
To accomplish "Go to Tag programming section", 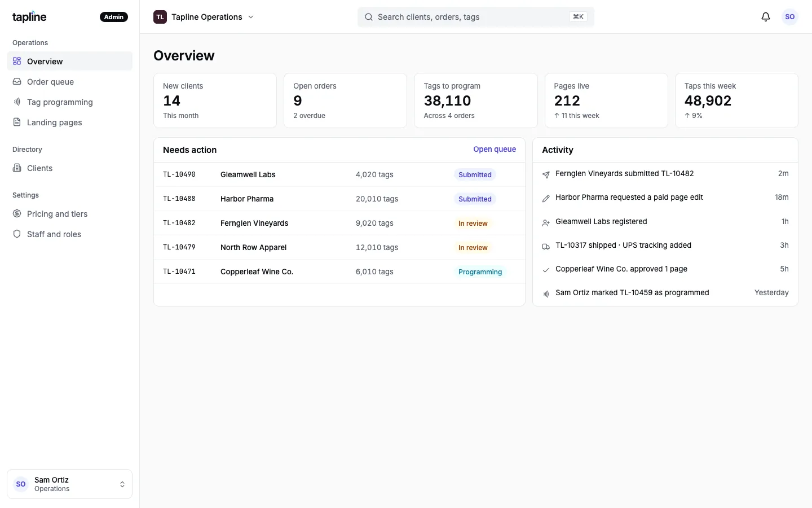I will click(x=69, y=102).
